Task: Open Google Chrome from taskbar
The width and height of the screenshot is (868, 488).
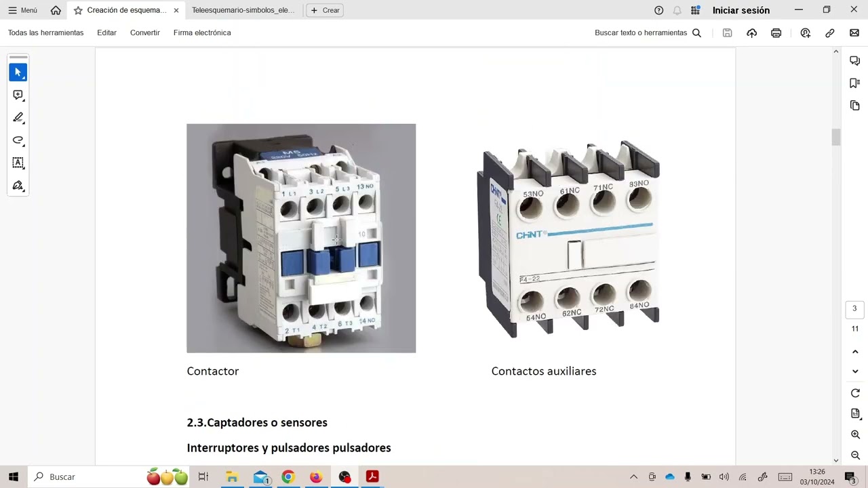Action: 288,477
